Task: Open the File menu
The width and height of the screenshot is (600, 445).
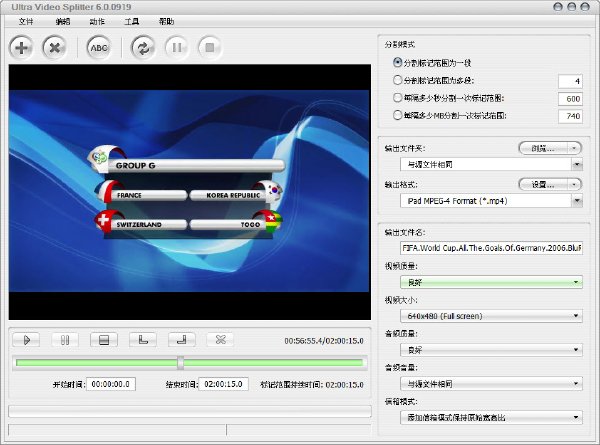Action: tap(26, 21)
